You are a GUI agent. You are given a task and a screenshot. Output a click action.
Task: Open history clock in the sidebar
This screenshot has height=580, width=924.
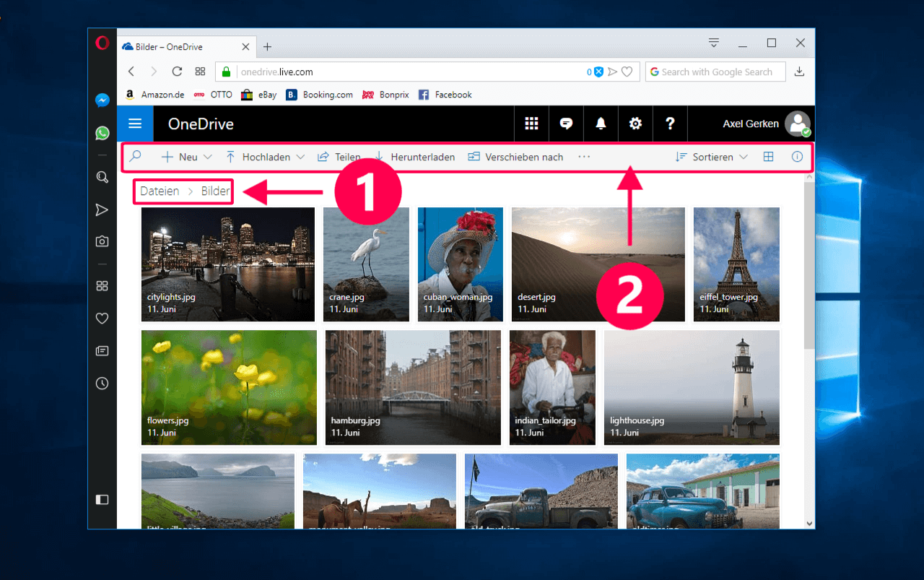(x=103, y=384)
